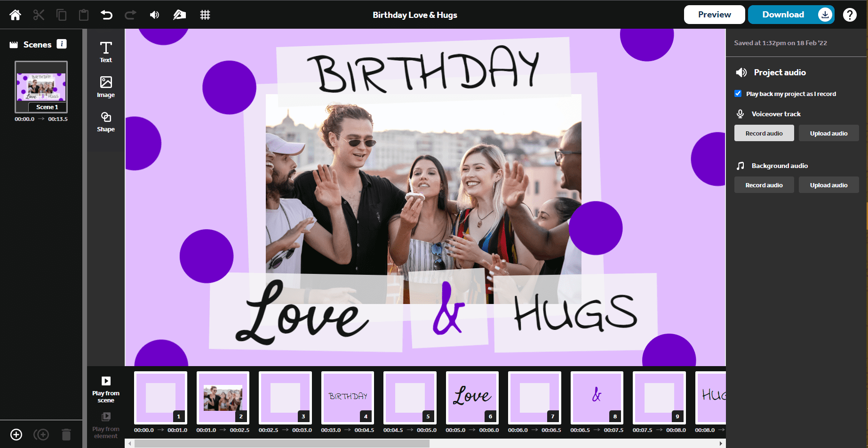Click the Download button
This screenshot has height=448, width=868.
point(791,15)
